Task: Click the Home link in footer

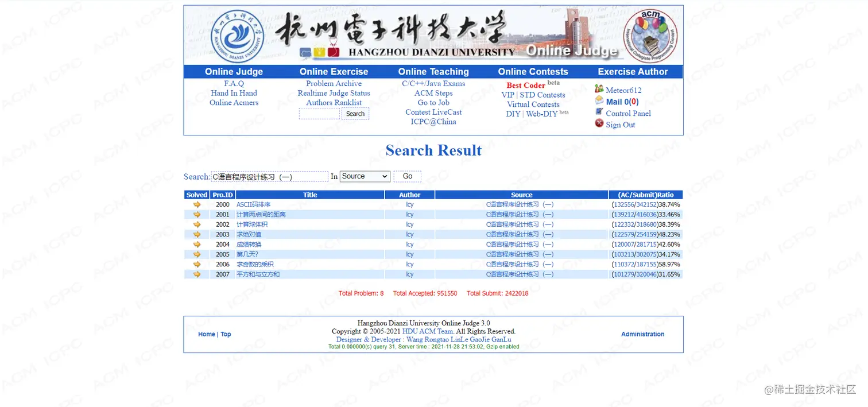Action: click(207, 334)
